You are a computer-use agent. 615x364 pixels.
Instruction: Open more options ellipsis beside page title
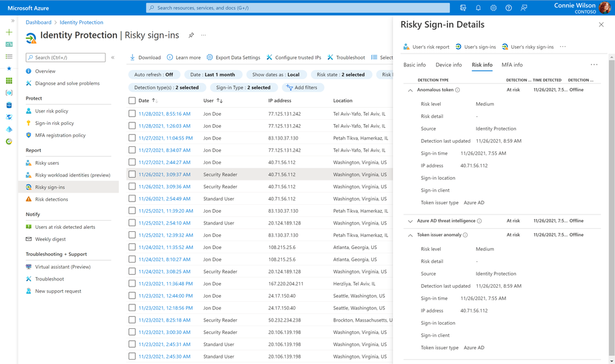pyautogui.click(x=203, y=35)
